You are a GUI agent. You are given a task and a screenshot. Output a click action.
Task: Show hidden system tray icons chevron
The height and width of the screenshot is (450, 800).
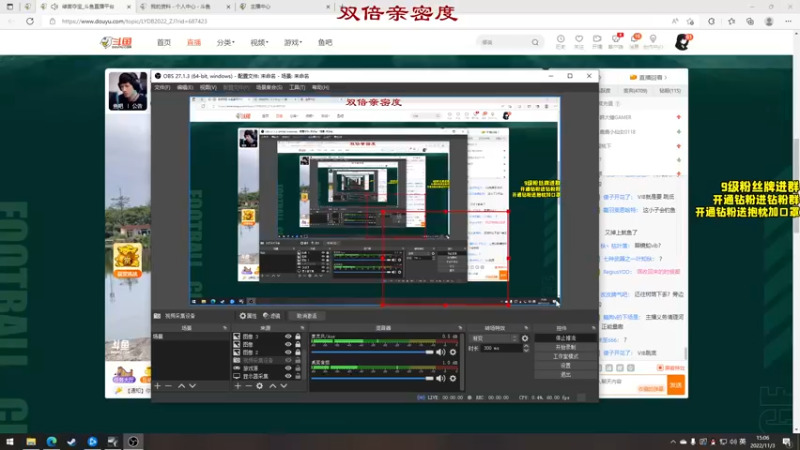click(x=673, y=442)
